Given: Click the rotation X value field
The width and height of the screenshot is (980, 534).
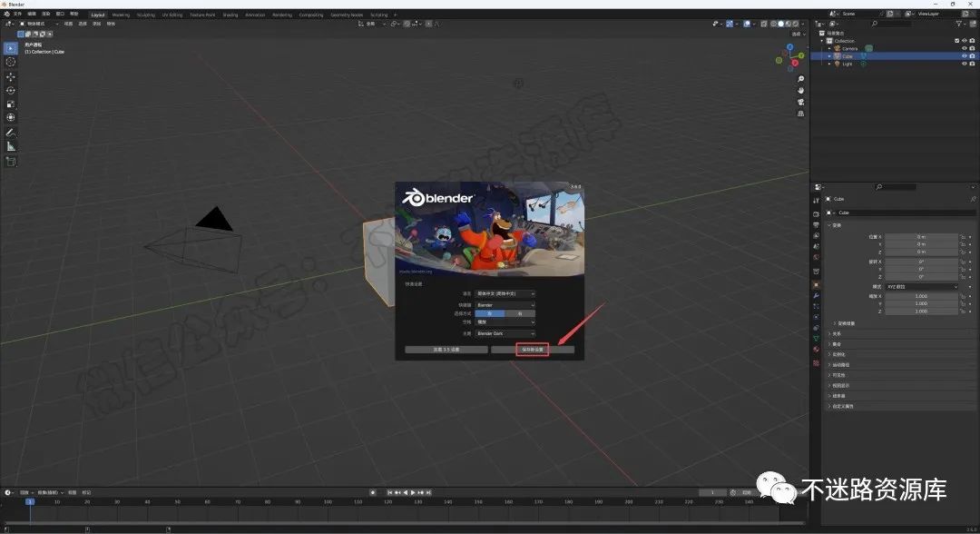Looking at the screenshot, I should coord(921,262).
